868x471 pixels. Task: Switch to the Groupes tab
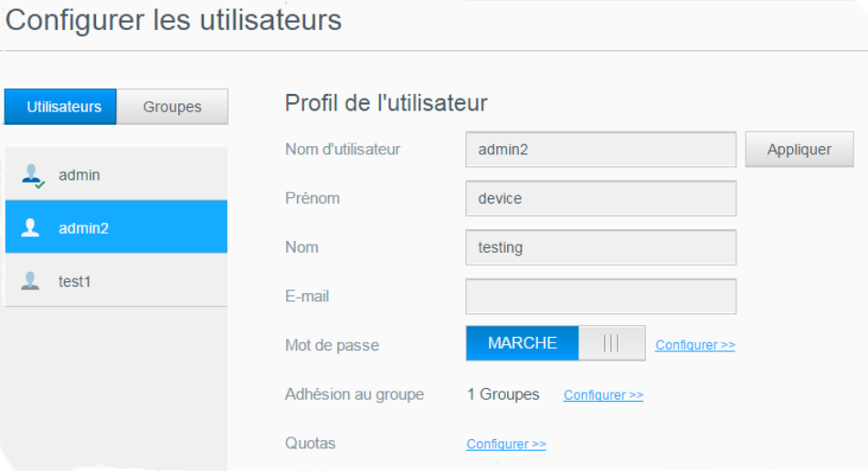pos(172,107)
